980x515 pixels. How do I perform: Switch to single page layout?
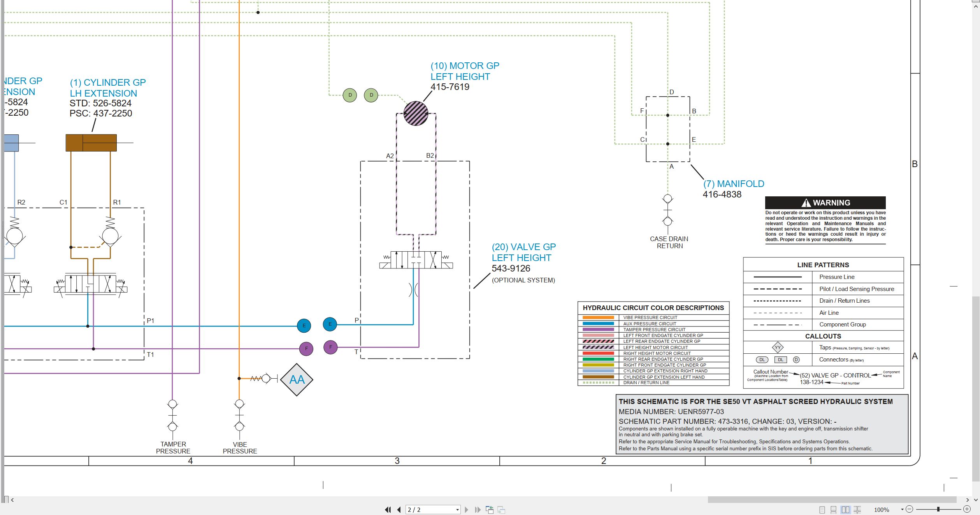pos(822,510)
